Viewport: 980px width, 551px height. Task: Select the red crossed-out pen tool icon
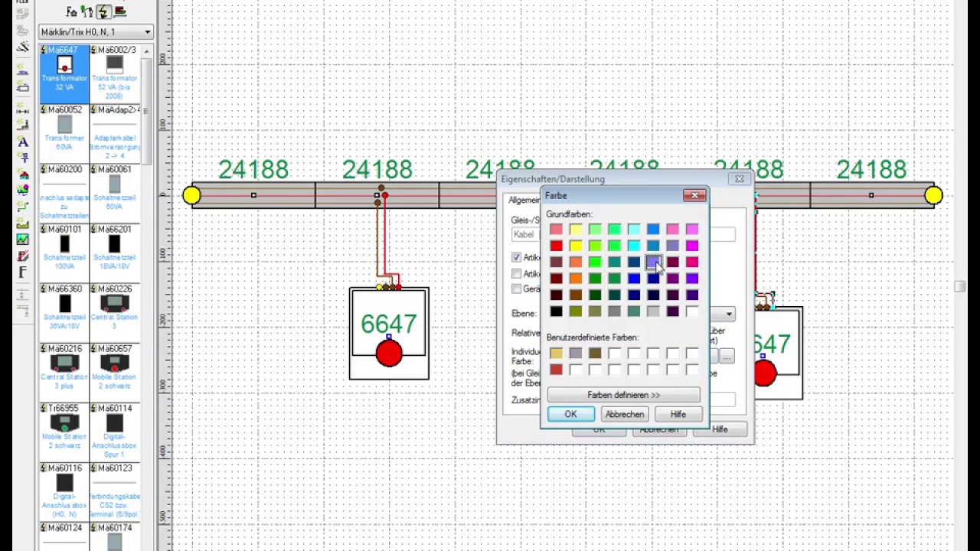point(22,257)
